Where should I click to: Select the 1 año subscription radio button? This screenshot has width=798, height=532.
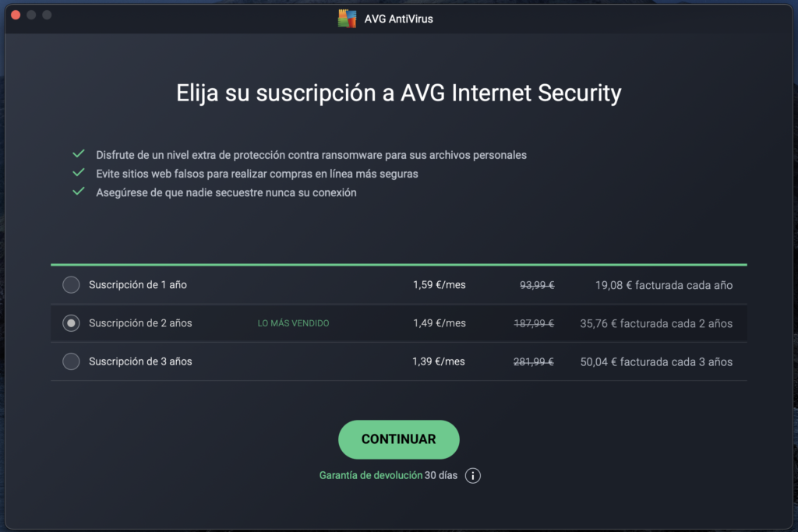71,285
